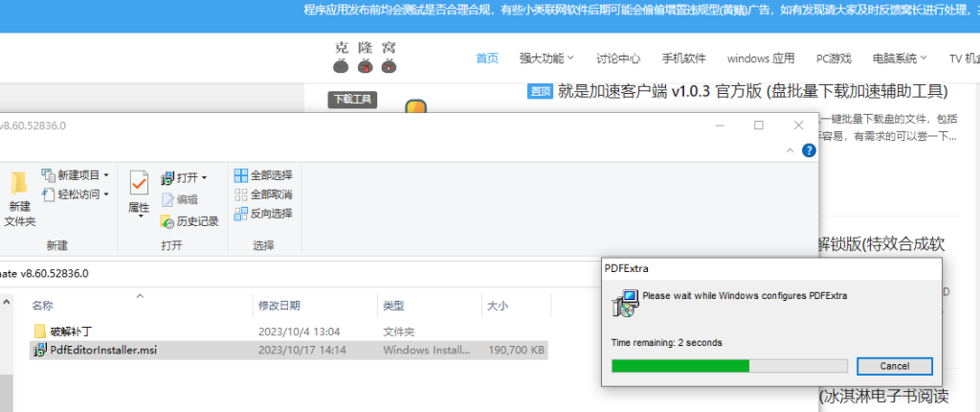Click Cancel in PDFExtra installer dialog
Image resolution: width=980 pixels, height=412 pixels.
[x=895, y=366]
